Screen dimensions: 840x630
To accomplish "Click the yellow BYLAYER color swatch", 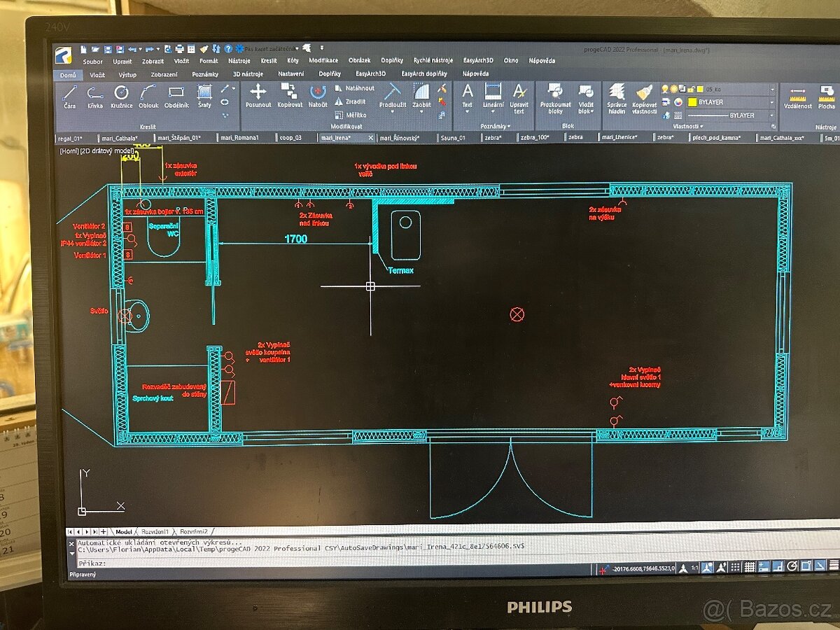I will pyautogui.click(x=692, y=102).
